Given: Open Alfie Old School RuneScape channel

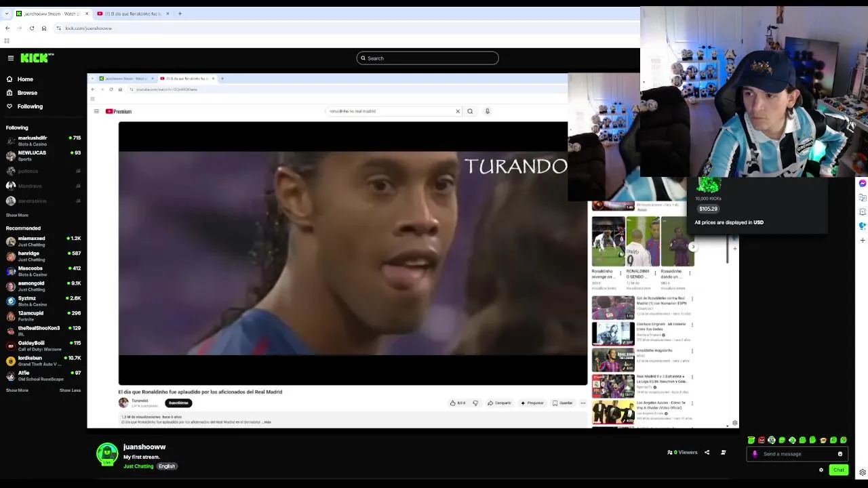Looking at the screenshot, I should point(43,375).
